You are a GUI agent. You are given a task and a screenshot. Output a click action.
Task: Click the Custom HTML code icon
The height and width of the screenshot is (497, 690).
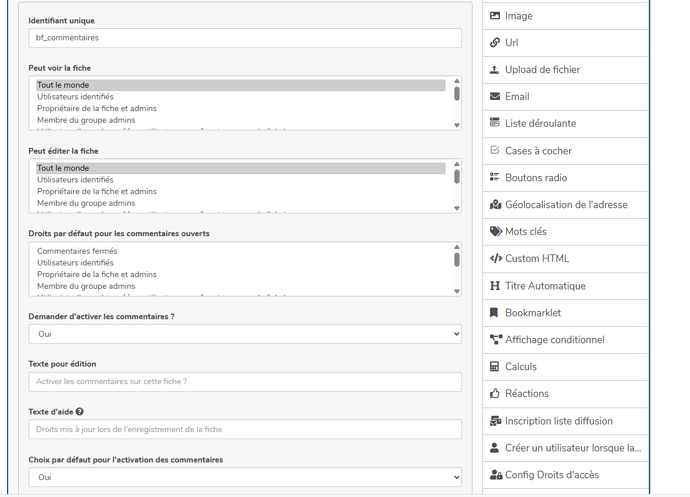[x=495, y=259]
